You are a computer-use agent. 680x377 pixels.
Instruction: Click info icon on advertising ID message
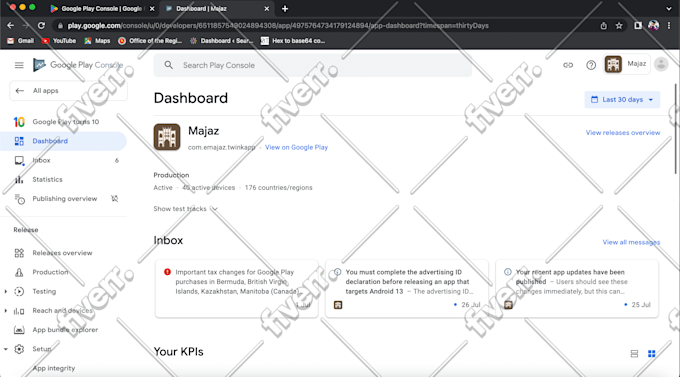tap(337, 272)
